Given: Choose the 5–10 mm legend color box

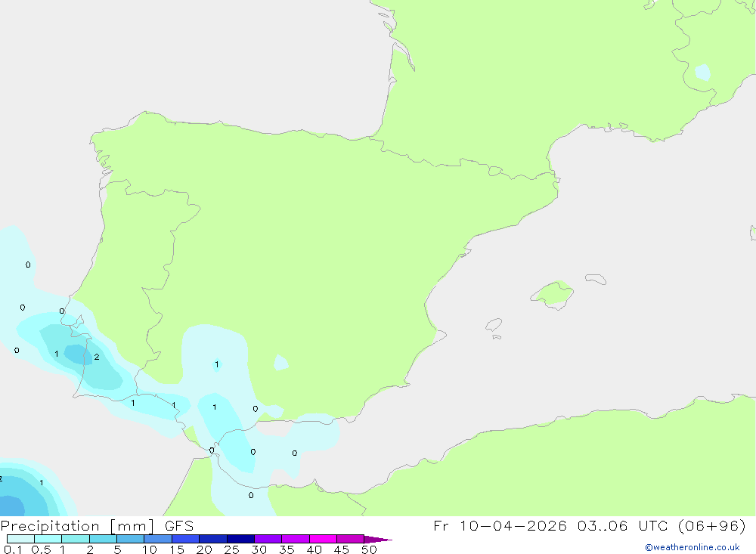Looking at the screenshot, I should point(131,539).
